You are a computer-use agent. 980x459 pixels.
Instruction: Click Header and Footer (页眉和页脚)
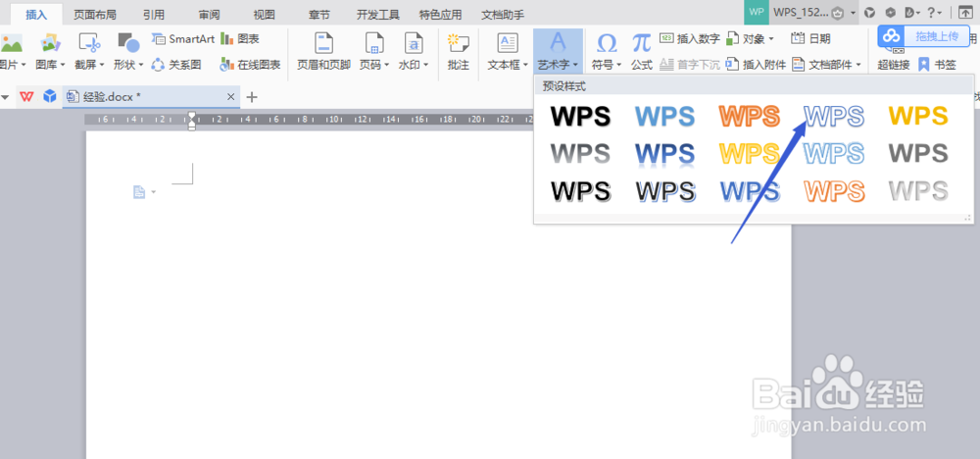323,51
